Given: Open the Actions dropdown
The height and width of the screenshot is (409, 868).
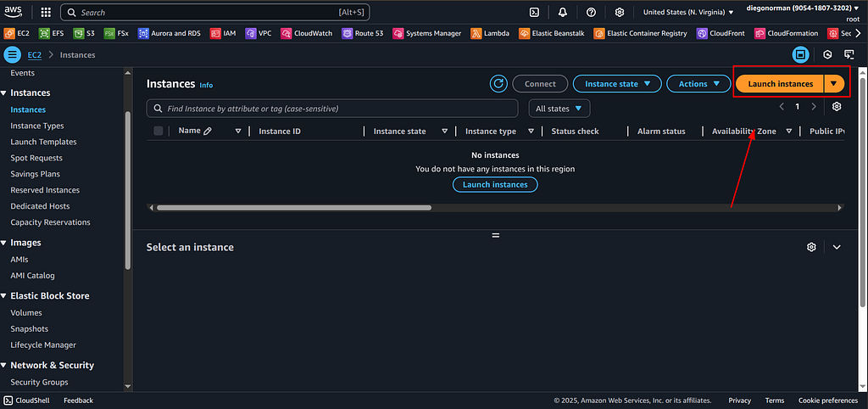Looking at the screenshot, I should point(698,84).
